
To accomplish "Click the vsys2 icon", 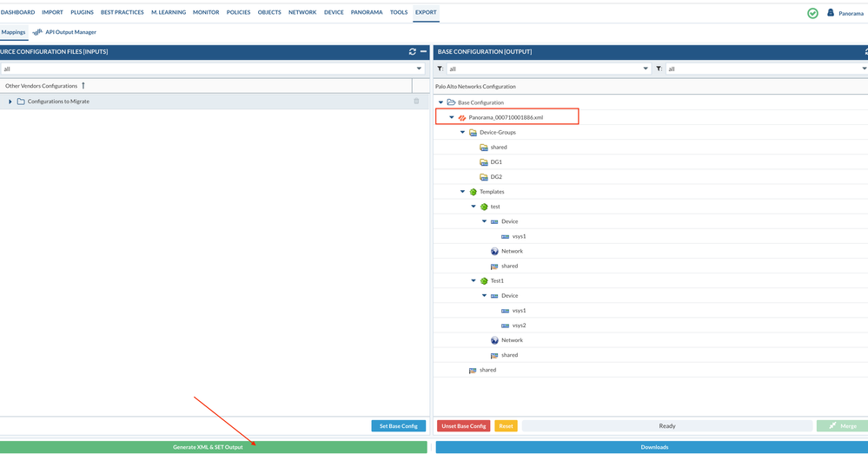I will click(x=505, y=326).
